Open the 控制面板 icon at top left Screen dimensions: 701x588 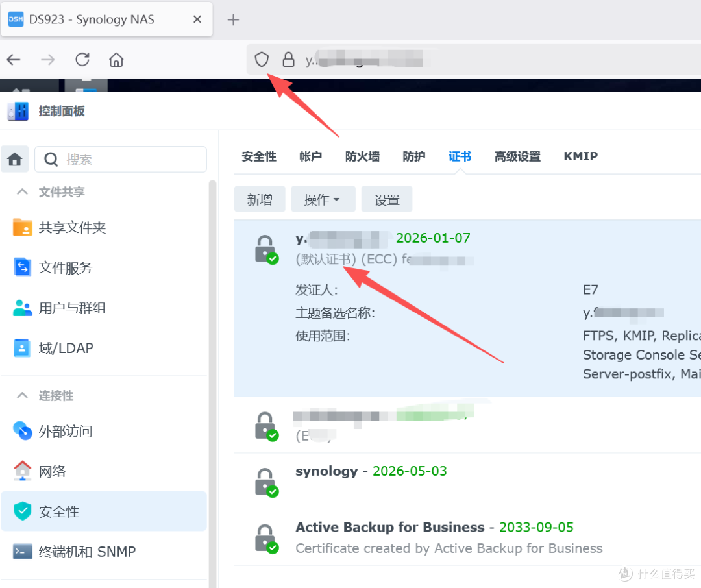coord(17,110)
